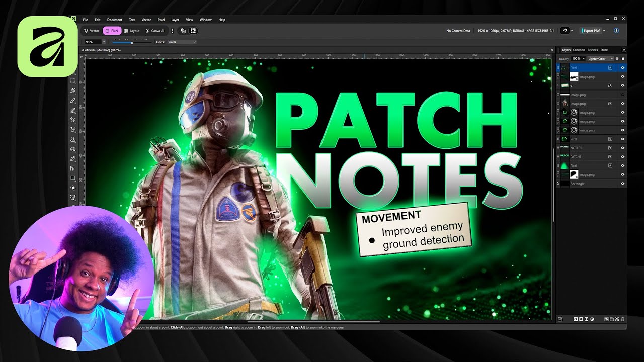Click edit icon at Layers panel bottom-left
The image size is (644, 362).
tap(560, 319)
